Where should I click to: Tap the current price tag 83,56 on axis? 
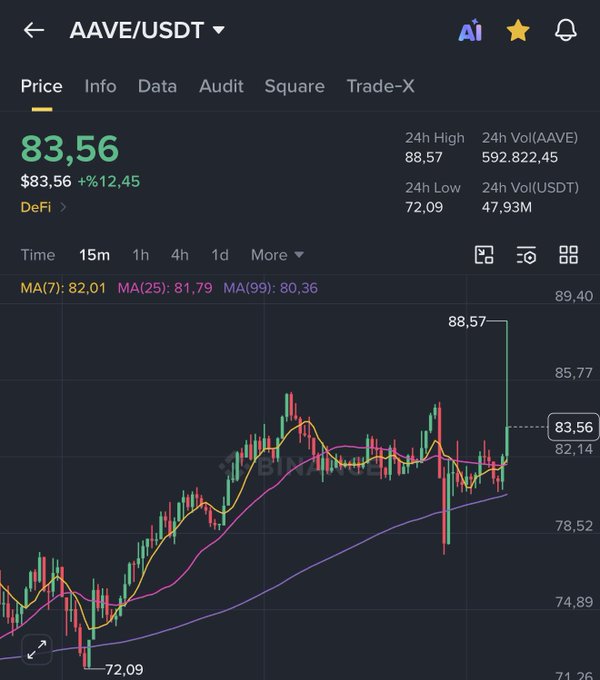click(574, 427)
